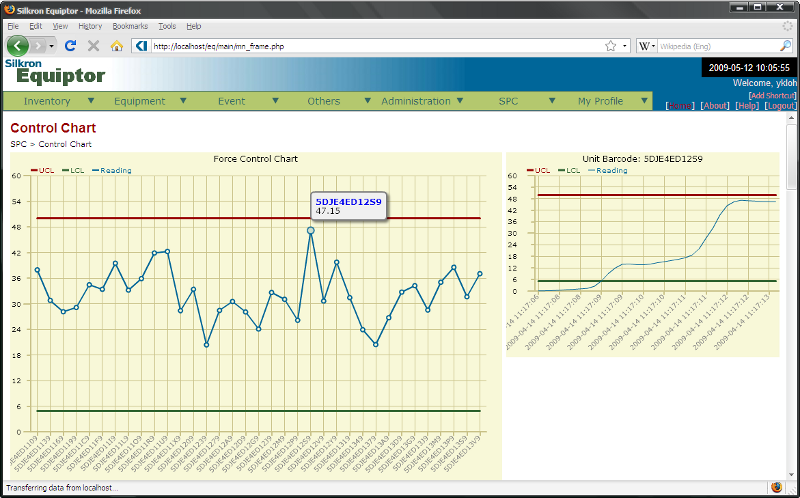The width and height of the screenshot is (800, 498).
Task: Toggle LCL series in Unit Barcode chart legend
Action: (569, 170)
